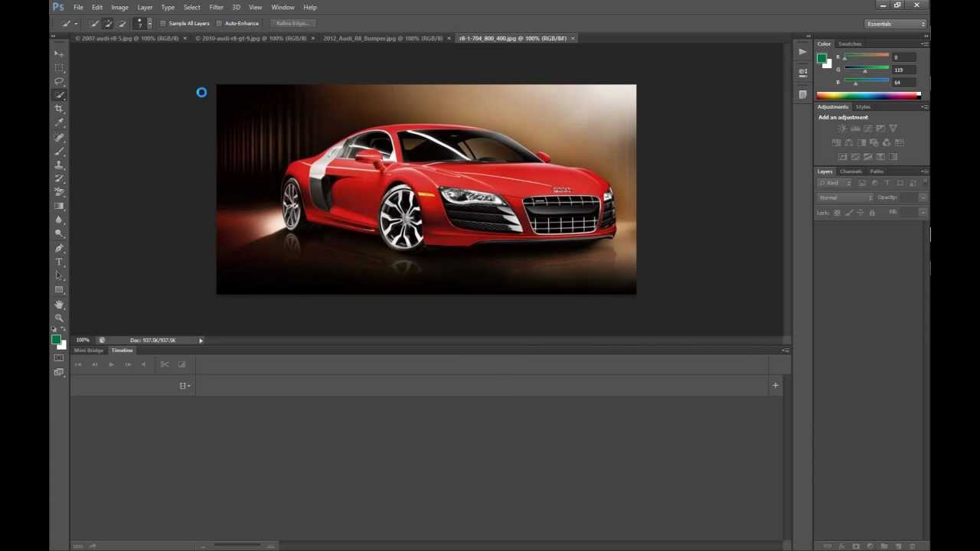Select the History Brush tool
Viewport: 980px width, 551px height.
[59, 179]
